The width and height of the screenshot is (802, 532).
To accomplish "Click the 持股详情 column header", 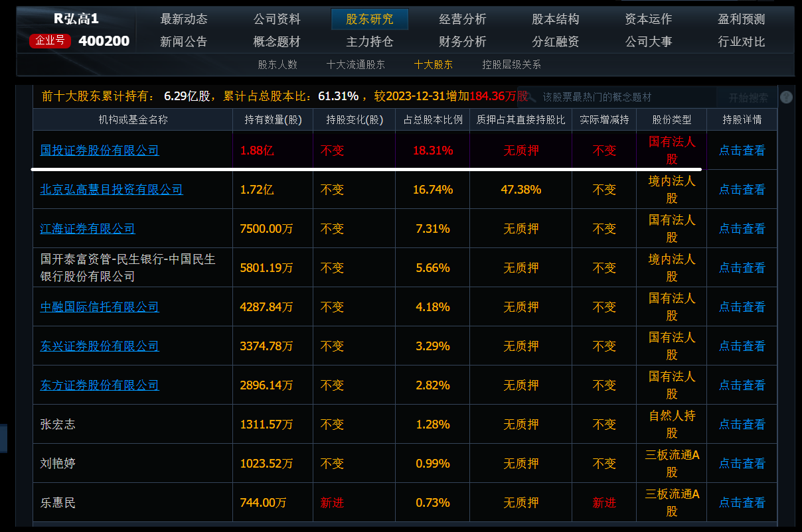I will (x=742, y=120).
